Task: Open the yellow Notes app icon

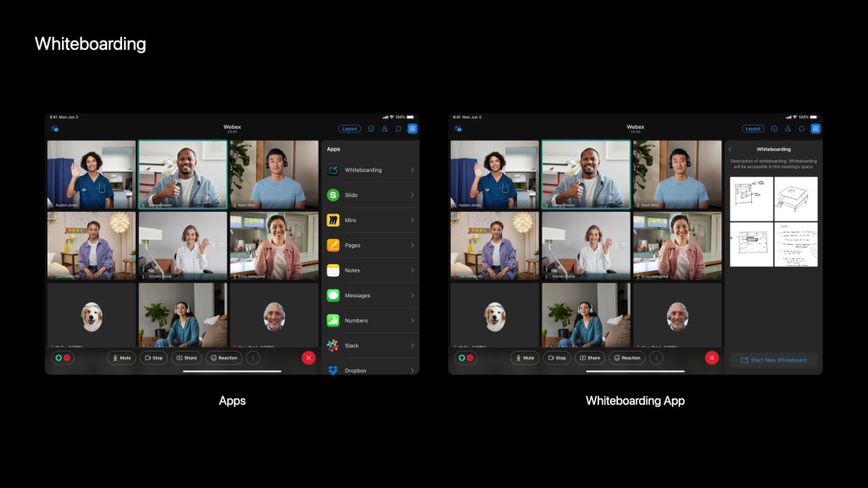Action: tap(333, 270)
